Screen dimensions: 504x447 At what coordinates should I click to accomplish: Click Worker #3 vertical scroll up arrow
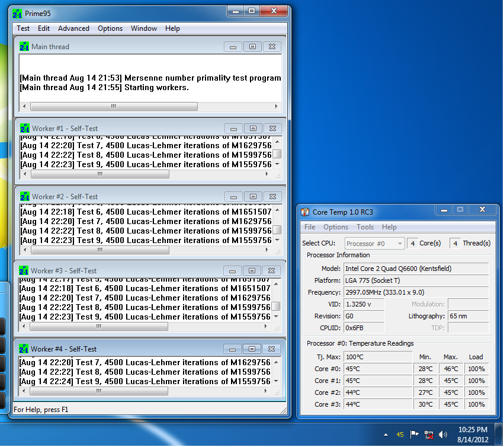pyautogui.click(x=276, y=284)
